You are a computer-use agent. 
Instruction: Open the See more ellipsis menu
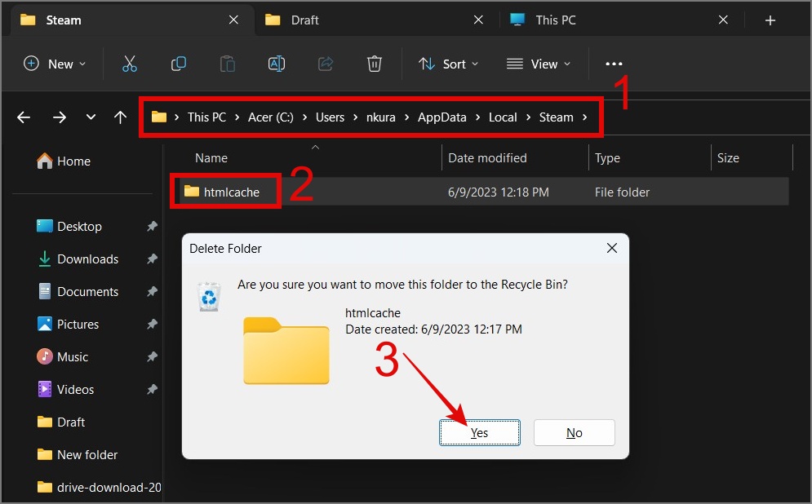pyautogui.click(x=614, y=64)
